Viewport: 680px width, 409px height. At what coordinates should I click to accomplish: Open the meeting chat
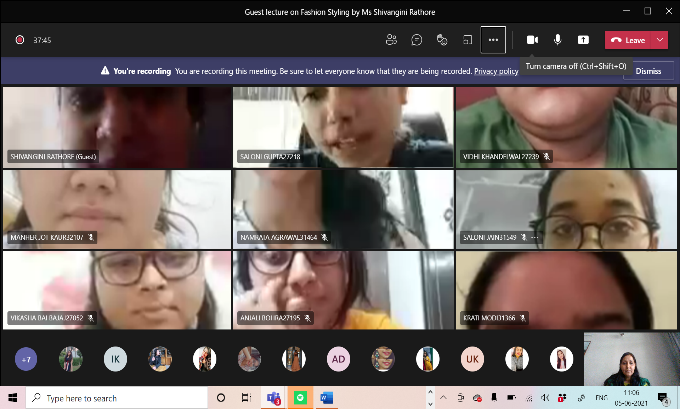pyautogui.click(x=416, y=40)
